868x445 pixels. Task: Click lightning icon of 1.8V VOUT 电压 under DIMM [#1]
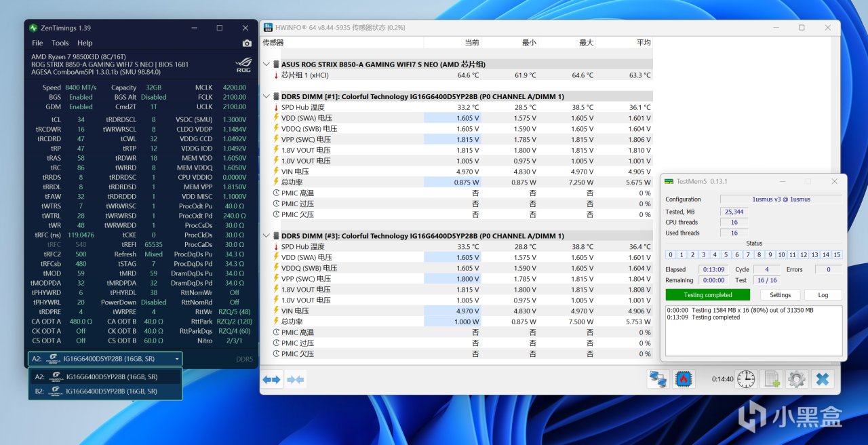[x=276, y=151]
